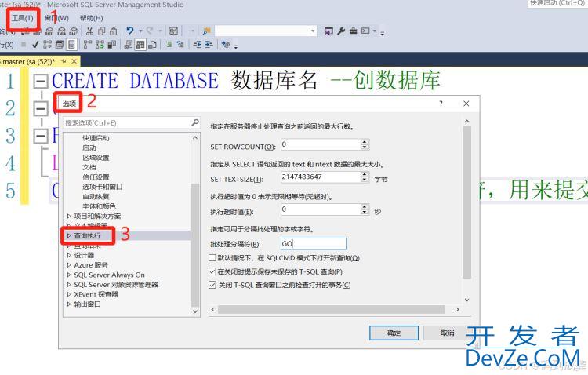Click the Decrease Indent toolbar icon
The width and height of the screenshot is (588, 375).
(198, 45)
